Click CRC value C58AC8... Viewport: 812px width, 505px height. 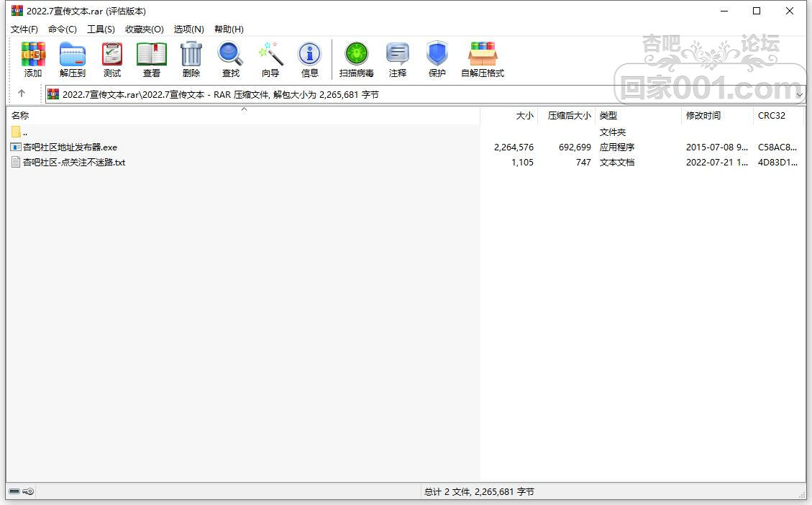(x=777, y=147)
